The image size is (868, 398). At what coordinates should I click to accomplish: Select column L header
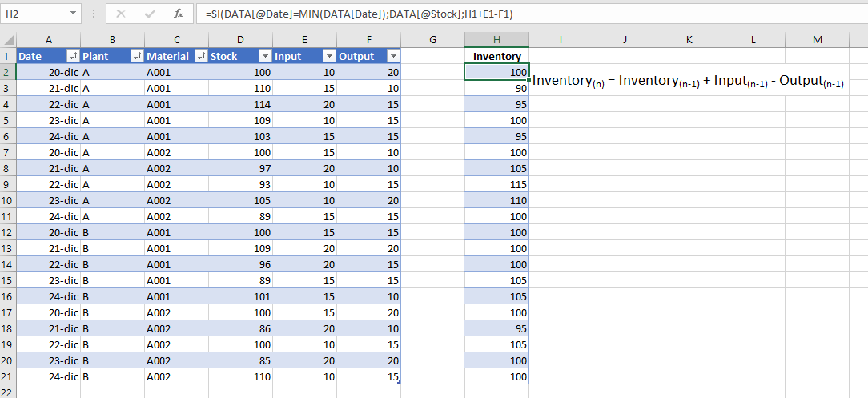(x=753, y=40)
